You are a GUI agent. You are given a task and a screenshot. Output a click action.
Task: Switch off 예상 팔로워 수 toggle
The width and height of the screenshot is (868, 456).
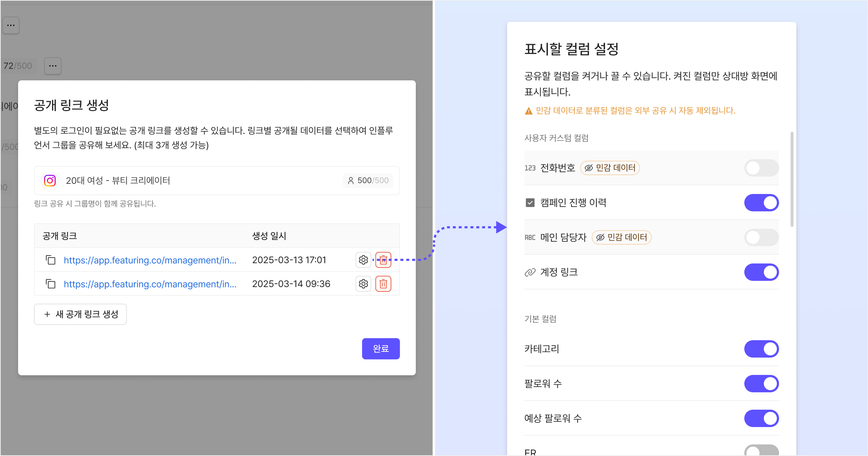(x=761, y=418)
